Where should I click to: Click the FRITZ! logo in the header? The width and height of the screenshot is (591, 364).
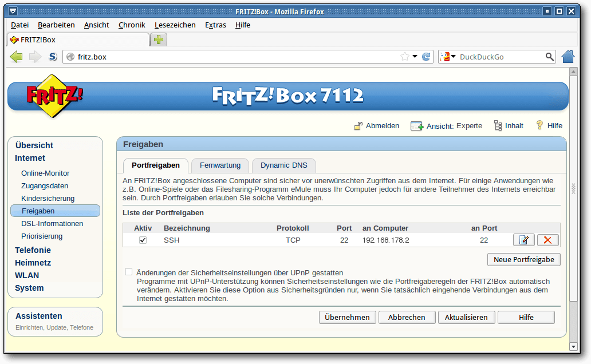54,96
